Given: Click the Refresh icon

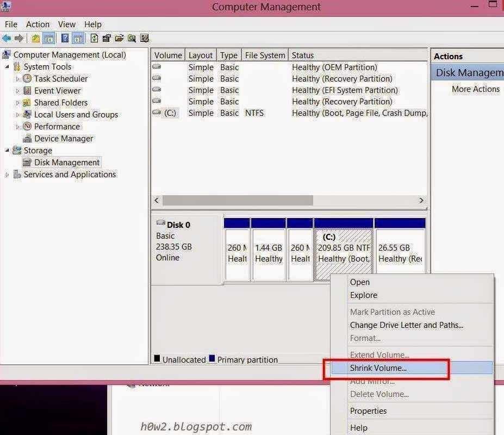Looking at the screenshot, I should click(94, 38).
